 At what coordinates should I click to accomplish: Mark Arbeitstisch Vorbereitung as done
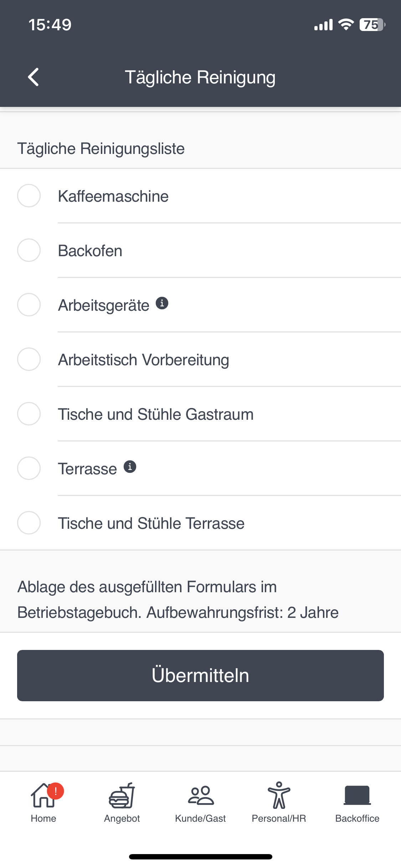(x=29, y=359)
